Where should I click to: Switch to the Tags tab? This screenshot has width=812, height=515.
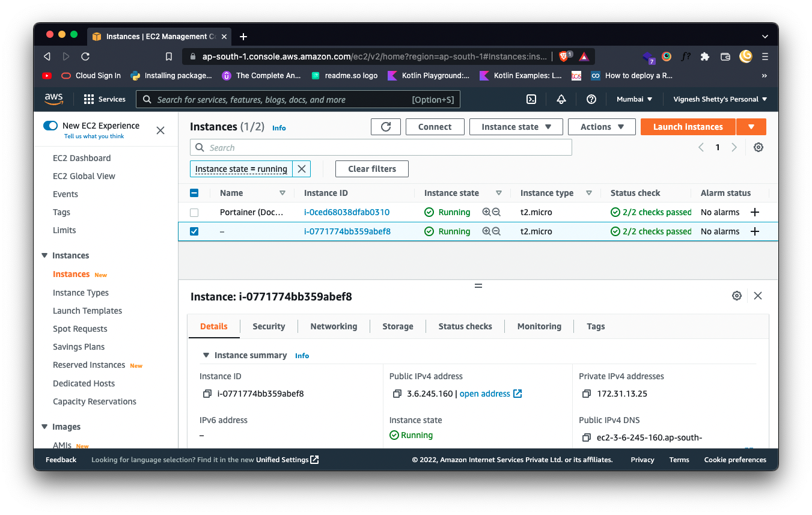point(596,326)
